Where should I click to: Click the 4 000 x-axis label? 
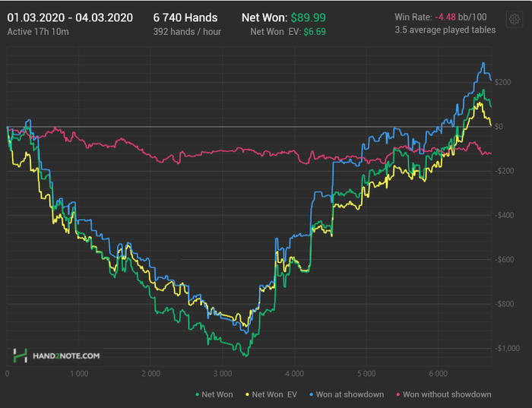(295, 374)
